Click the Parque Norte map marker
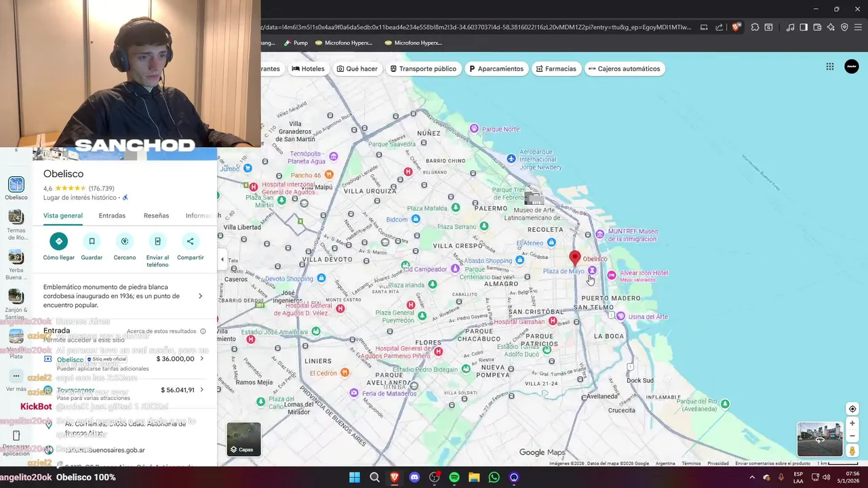This screenshot has height=488, width=868. pos(474,129)
